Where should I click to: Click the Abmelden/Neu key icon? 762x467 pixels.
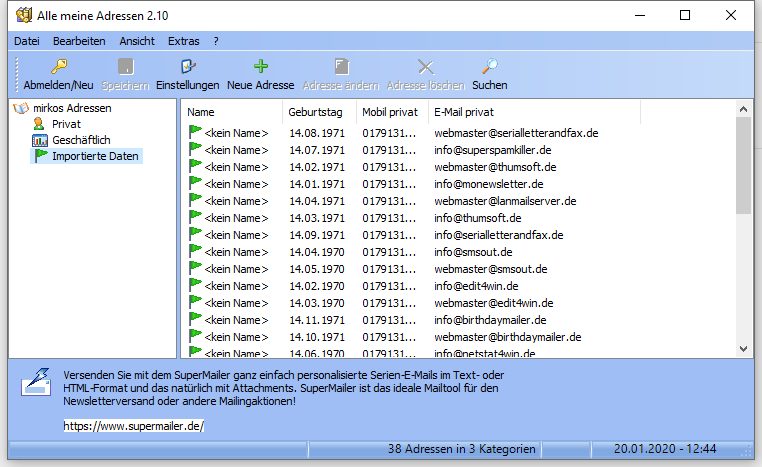(x=59, y=66)
